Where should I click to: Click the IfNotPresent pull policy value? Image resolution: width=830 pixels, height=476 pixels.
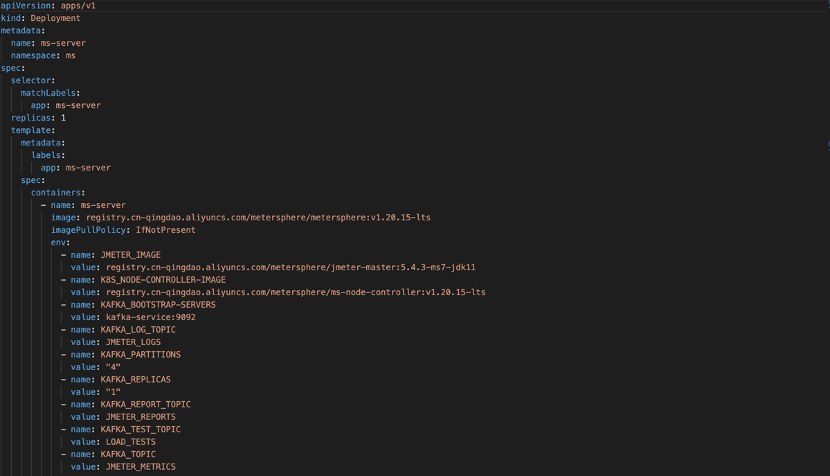pyautogui.click(x=166, y=230)
